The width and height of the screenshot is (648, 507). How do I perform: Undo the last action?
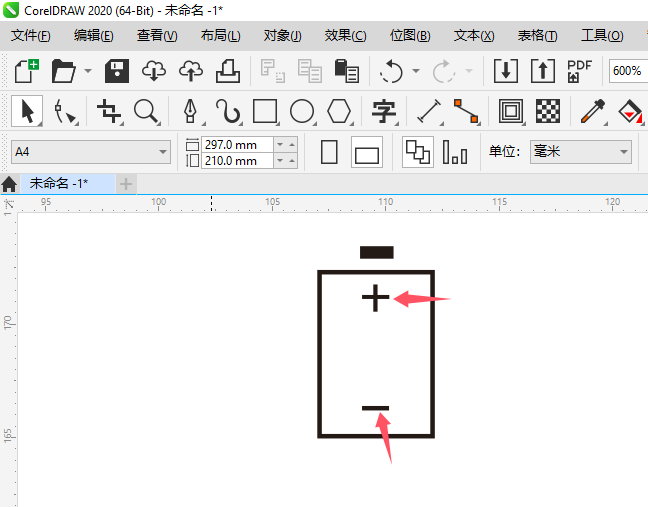point(391,71)
